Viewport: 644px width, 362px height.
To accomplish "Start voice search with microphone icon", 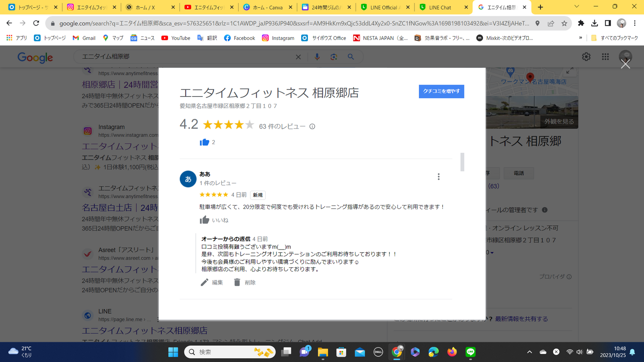I will (x=317, y=57).
